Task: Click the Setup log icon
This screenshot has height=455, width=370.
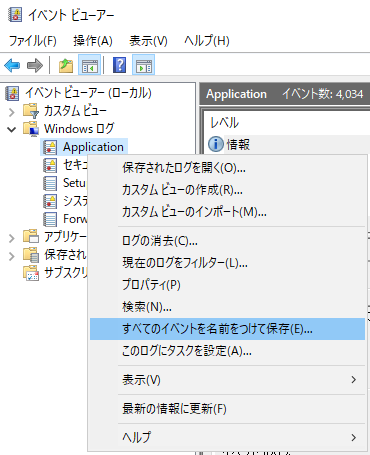Action: tap(50, 183)
